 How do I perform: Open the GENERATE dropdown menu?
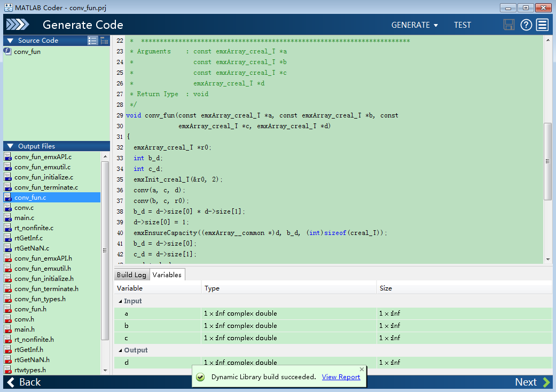click(414, 25)
